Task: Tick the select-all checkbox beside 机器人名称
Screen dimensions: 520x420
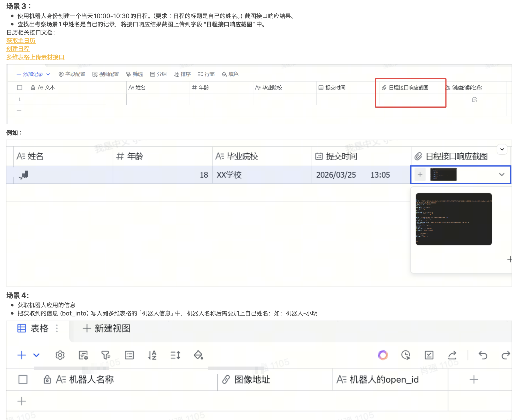Action: [x=23, y=379]
